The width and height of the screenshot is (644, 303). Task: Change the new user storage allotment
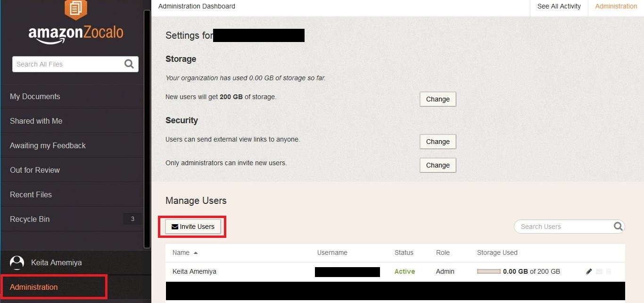pos(438,99)
